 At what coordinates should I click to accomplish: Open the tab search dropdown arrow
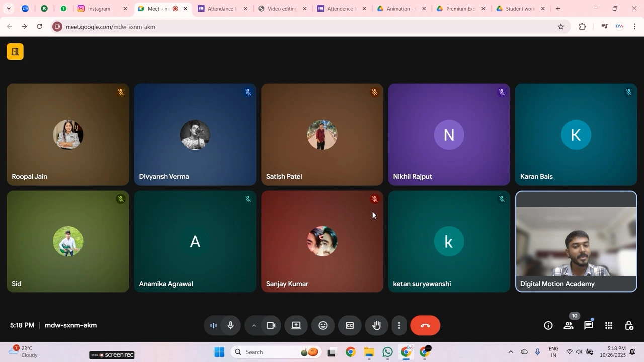[x=8, y=9]
